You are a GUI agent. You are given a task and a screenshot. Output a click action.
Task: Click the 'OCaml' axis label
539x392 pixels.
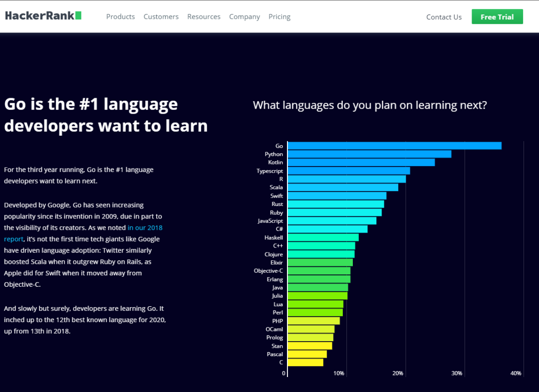point(274,329)
